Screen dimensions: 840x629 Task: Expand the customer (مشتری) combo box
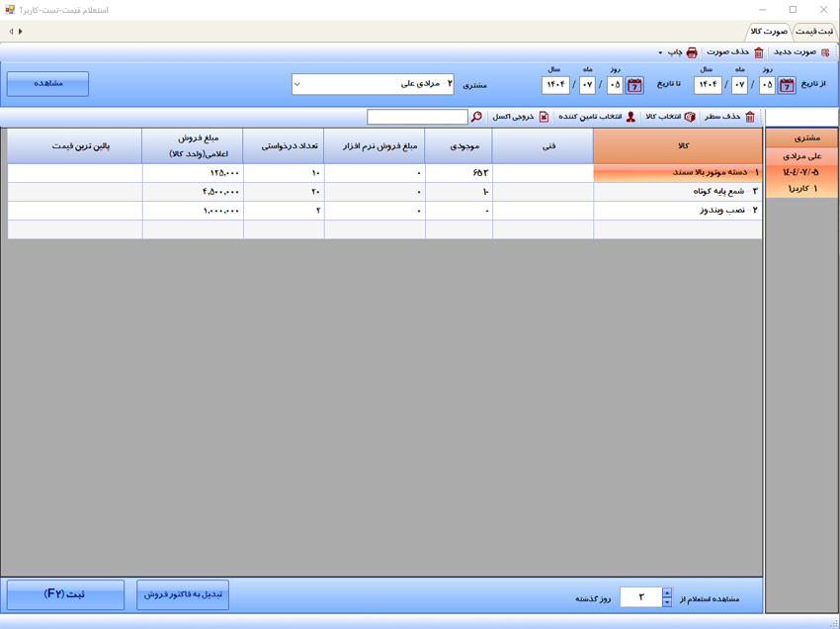tap(298, 84)
